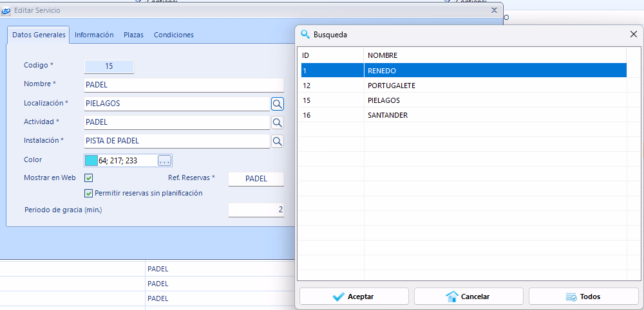
Task: Click the Actividad search magnifier icon
Action: pos(277,122)
